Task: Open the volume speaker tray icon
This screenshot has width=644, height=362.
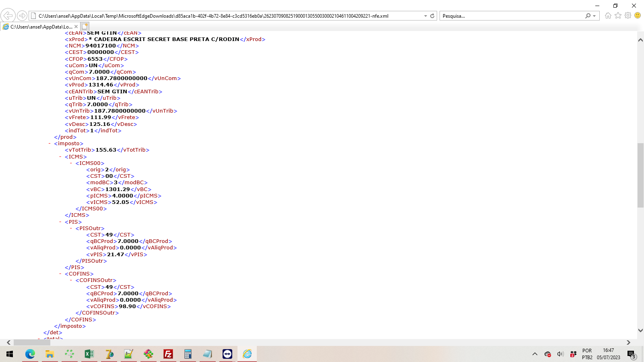Action: [x=560, y=354]
